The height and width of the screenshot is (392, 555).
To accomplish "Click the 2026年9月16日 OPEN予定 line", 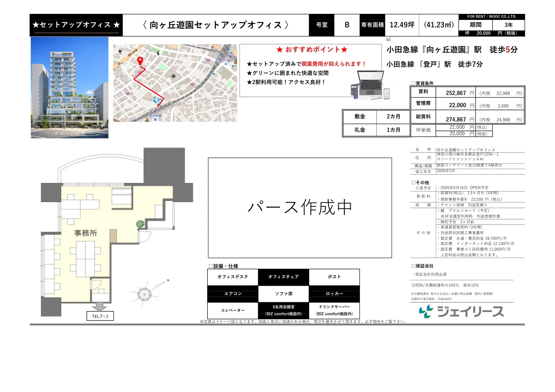I will 463,188.
